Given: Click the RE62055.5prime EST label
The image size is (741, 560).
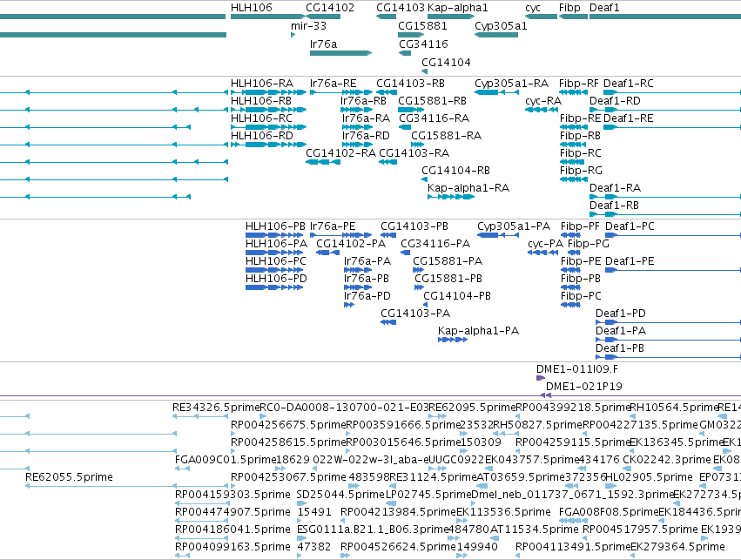Looking at the screenshot, I should point(69,477).
